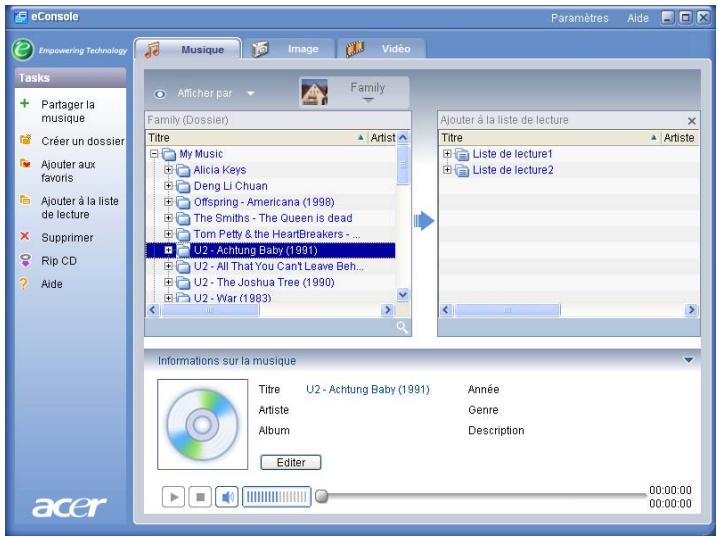Viewport: 718px width, 537px height.
Task: Click the My Music folder icon
Action: click(169, 154)
